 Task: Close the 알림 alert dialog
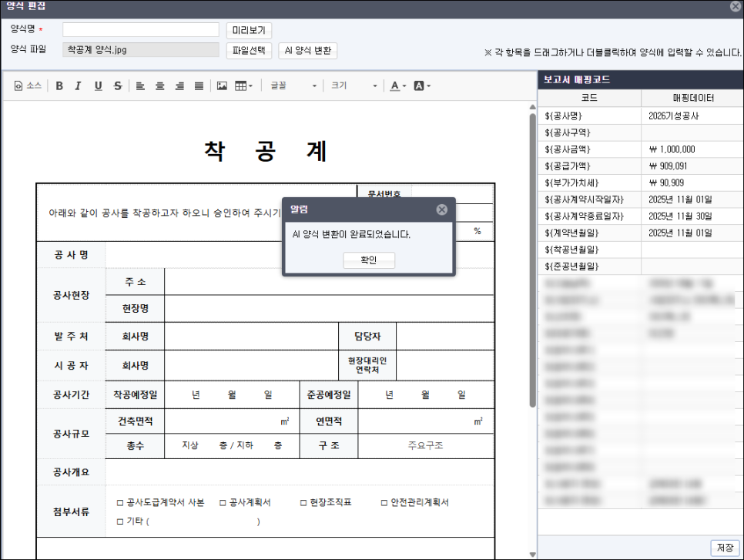(442, 210)
